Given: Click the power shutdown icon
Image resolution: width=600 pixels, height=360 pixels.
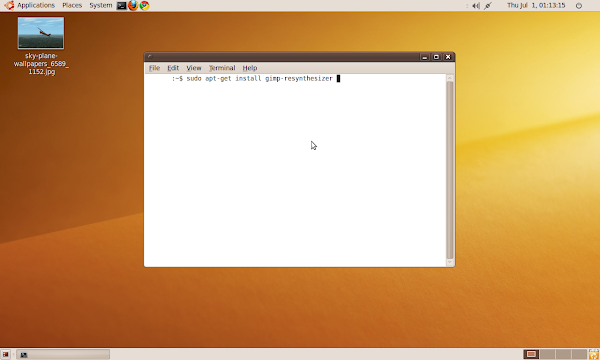Looking at the screenshot, I should 579,6.
